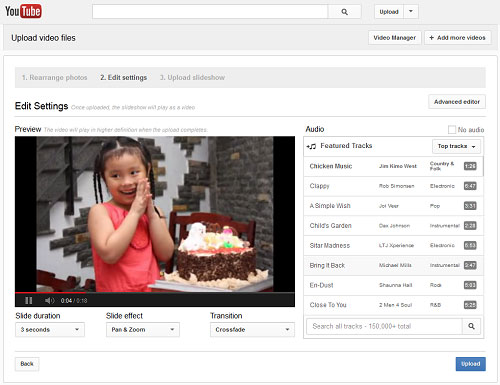
Task: Select the Child's Garden track
Action: 393,226
